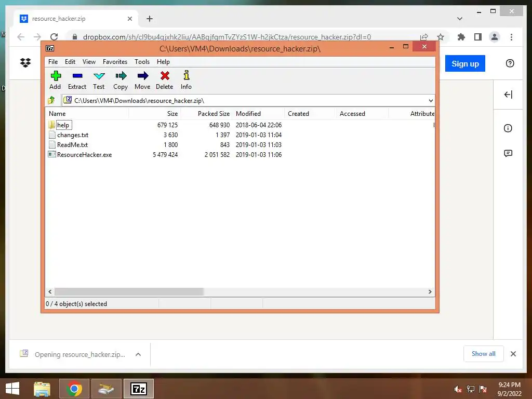Click the Add toolbar icon in 7-Zip
Viewport: 532px width, 399px height.
[x=55, y=80]
